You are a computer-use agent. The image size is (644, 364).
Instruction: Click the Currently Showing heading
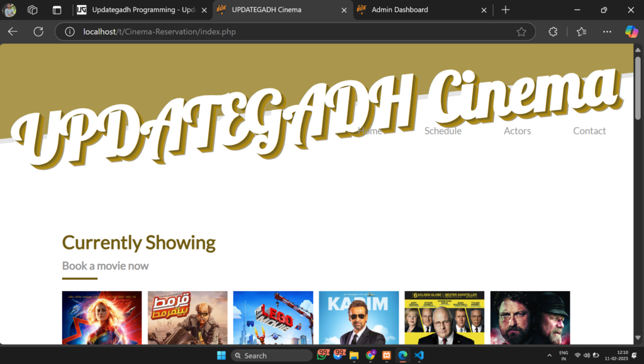click(139, 243)
